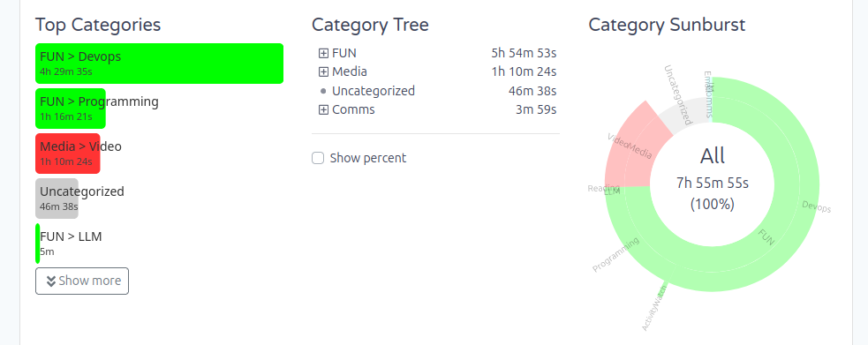Enable the Show percent checkbox

(318, 159)
